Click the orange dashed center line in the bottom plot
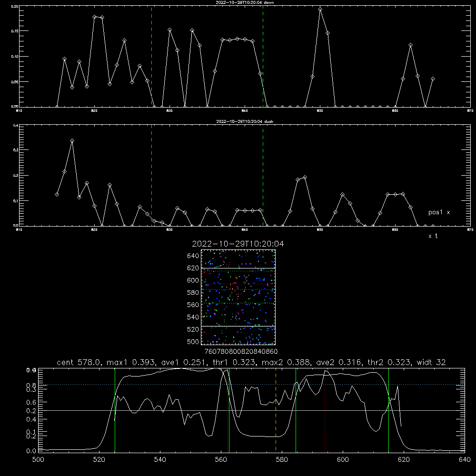 point(276,410)
